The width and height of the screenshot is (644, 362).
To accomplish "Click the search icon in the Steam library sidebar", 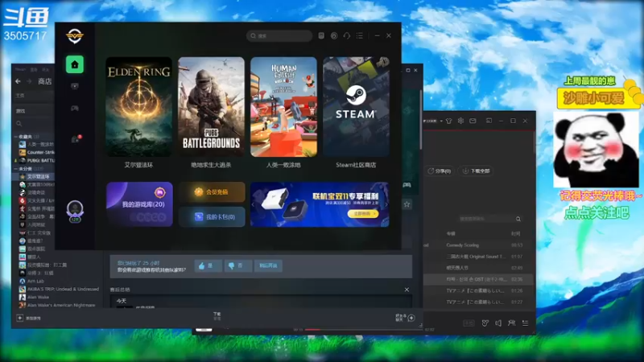I will (19, 124).
